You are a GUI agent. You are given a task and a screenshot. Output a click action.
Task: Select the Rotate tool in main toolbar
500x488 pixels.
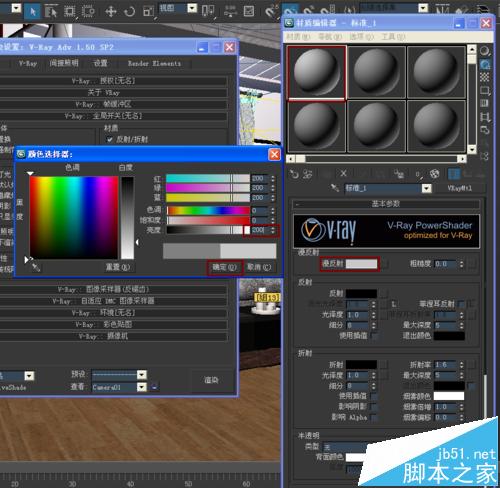click(129, 11)
